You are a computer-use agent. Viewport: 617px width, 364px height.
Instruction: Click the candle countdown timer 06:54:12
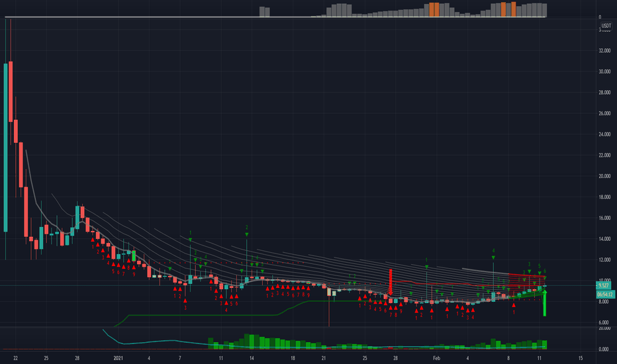[x=605, y=295]
